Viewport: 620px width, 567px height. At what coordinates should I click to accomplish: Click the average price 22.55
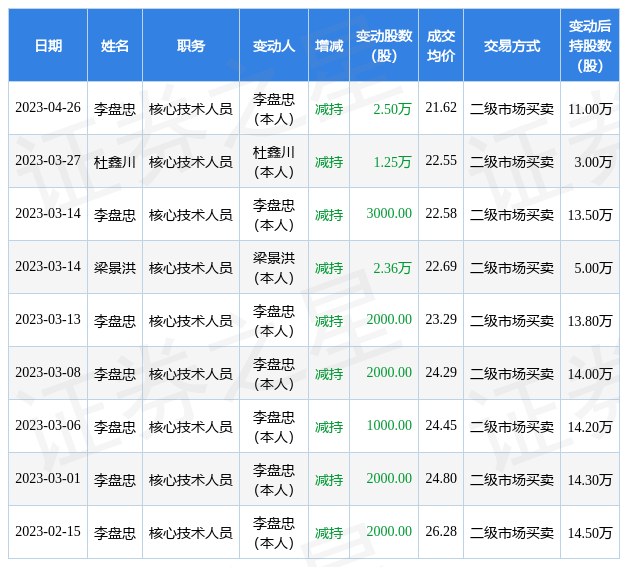(441, 161)
